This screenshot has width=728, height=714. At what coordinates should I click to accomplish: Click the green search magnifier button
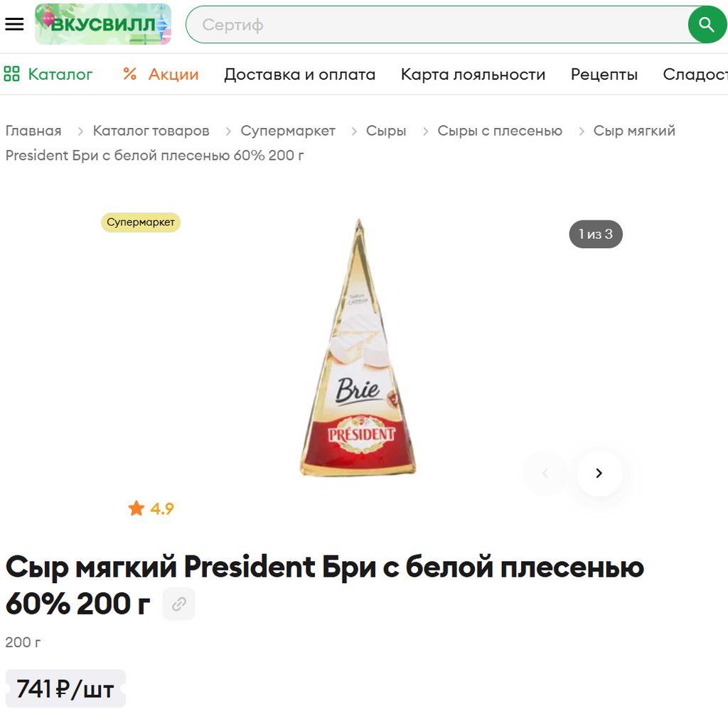(x=706, y=25)
